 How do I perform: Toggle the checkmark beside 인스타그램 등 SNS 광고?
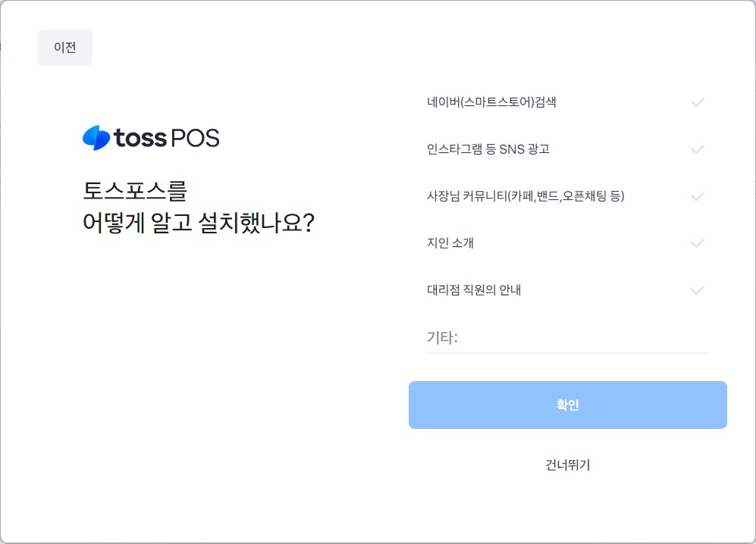[x=698, y=149]
